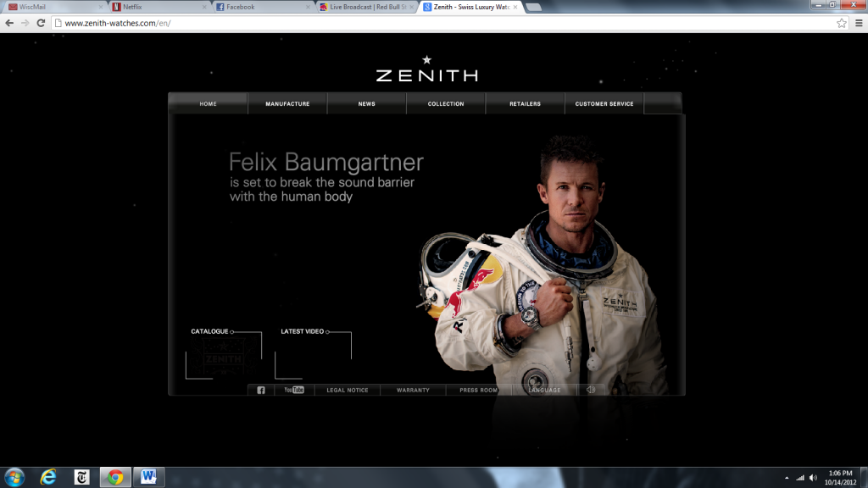Open a new browser tab

533,7
